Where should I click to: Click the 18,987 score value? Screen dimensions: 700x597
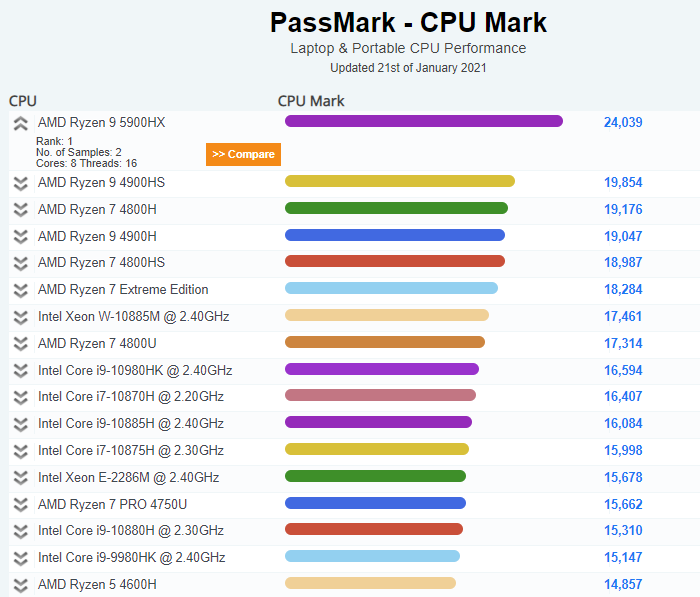[x=623, y=262]
